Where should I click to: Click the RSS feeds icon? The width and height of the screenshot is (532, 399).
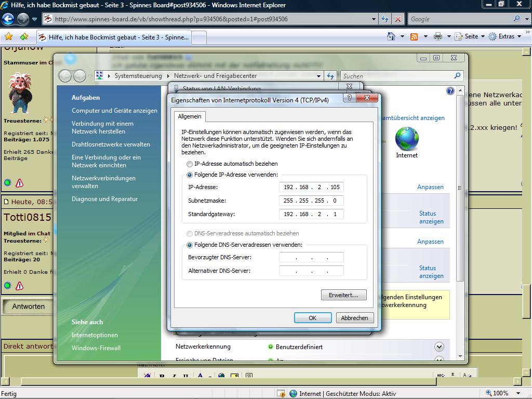[414, 36]
